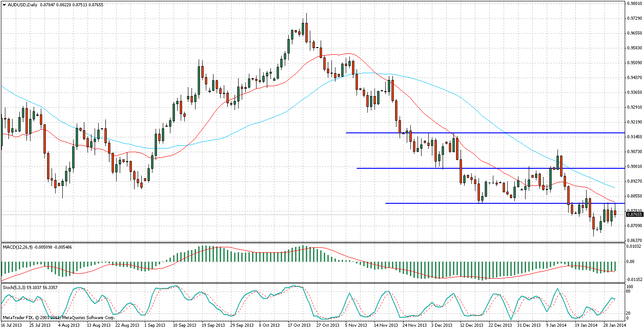Select the 0.86370 price level on axis

pyautogui.click(x=634, y=241)
